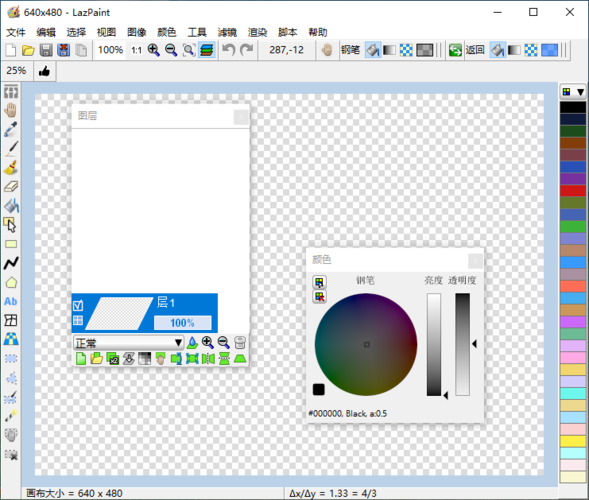Toggle the layers window toolbar button
The height and width of the screenshot is (500, 589).
[207, 50]
